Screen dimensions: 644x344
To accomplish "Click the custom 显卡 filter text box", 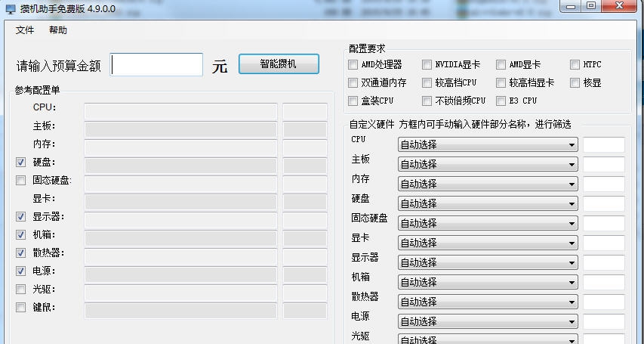I will pos(604,243).
